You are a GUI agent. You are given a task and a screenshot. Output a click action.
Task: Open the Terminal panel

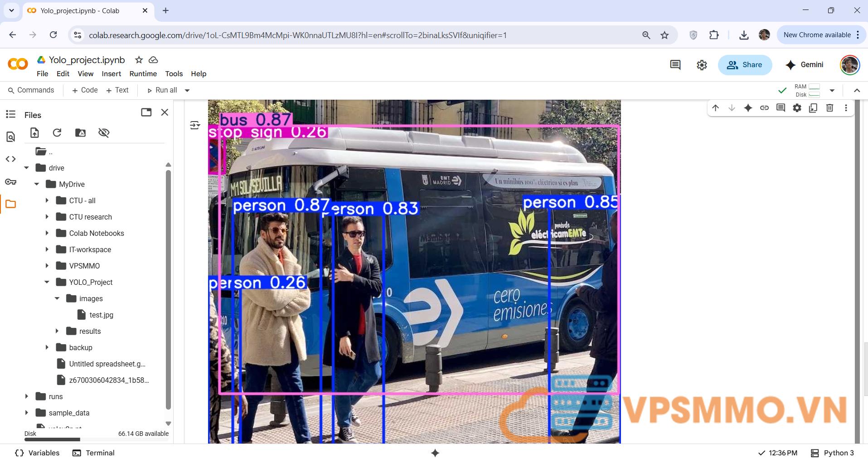(x=94, y=453)
